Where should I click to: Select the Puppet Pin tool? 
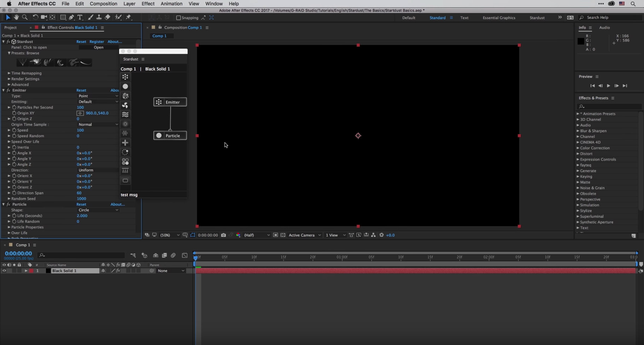click(129, 17)
